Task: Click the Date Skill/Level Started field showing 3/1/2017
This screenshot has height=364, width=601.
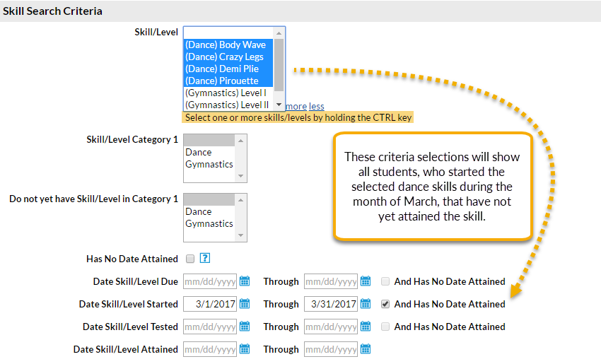Action: (x=210, y=304)
